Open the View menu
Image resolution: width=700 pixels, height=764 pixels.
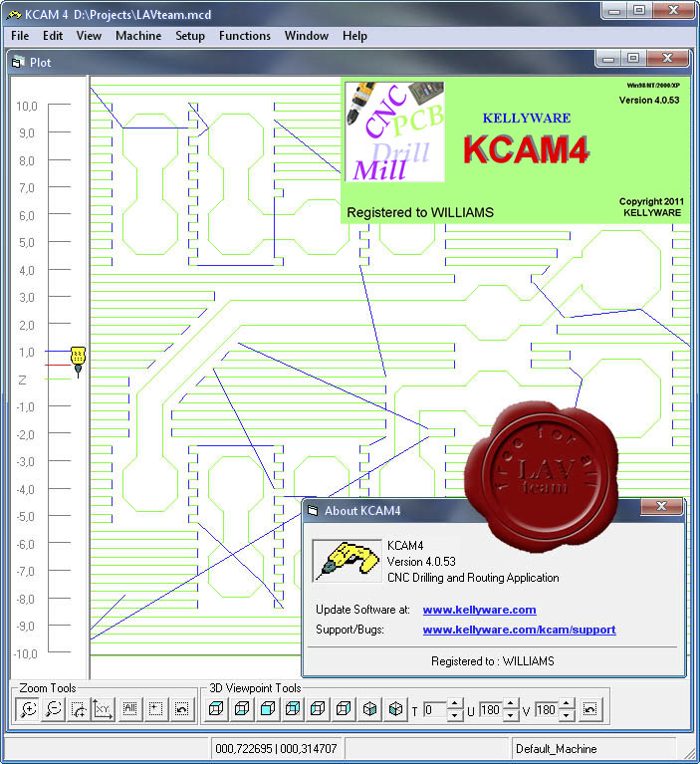(x=89, y=36)
